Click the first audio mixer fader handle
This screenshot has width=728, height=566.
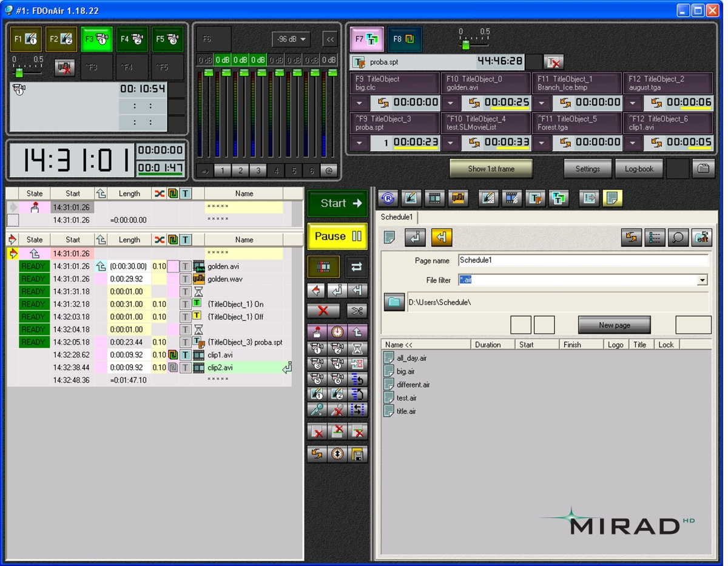[208, 73]
